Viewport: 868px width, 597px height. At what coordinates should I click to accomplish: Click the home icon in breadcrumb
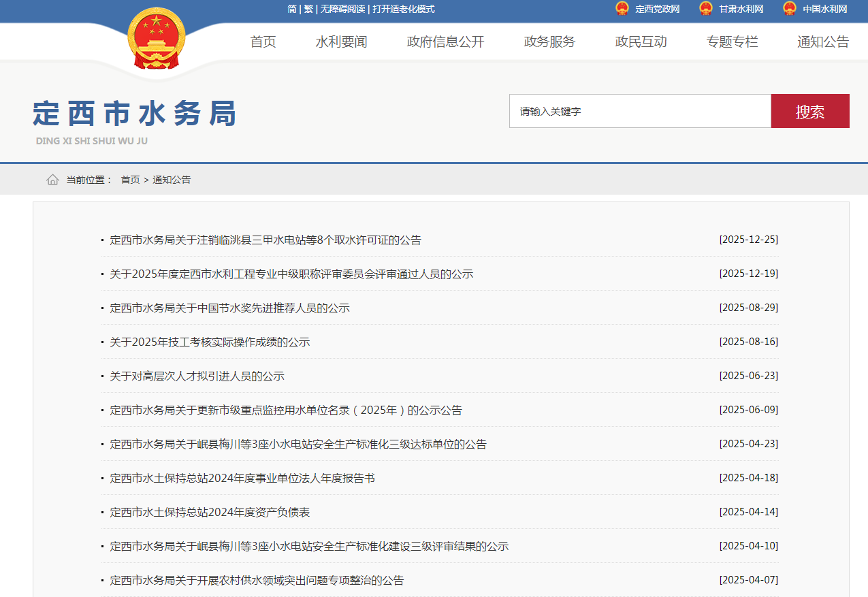52,180
